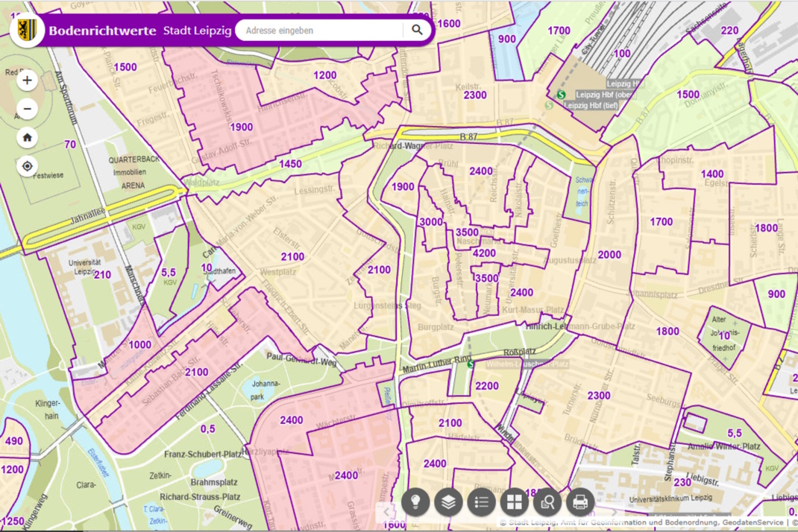Click the Leipzig coat of arms logo

point(27,31)
